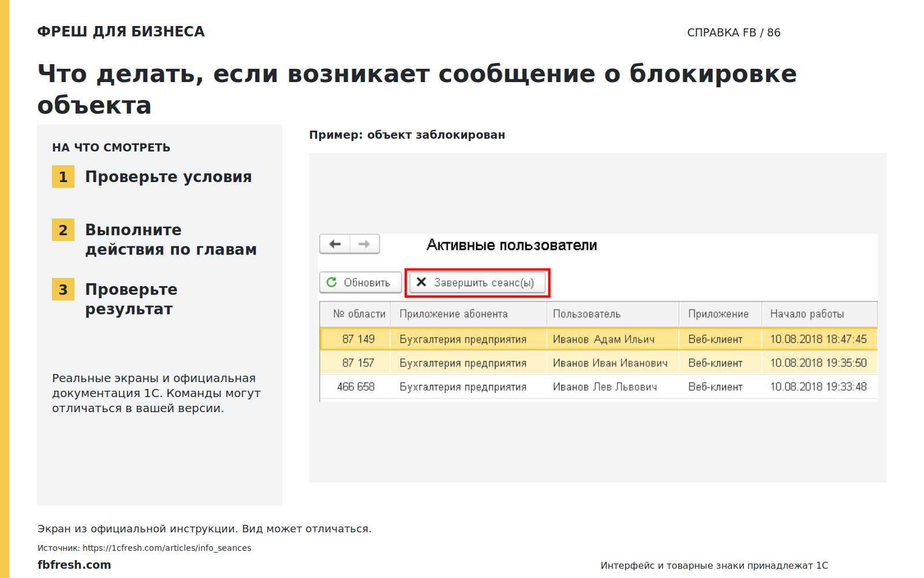Open source link 1cfresh.com/articles/info_seances
The image size is (924, 578).
coord(167,548)
